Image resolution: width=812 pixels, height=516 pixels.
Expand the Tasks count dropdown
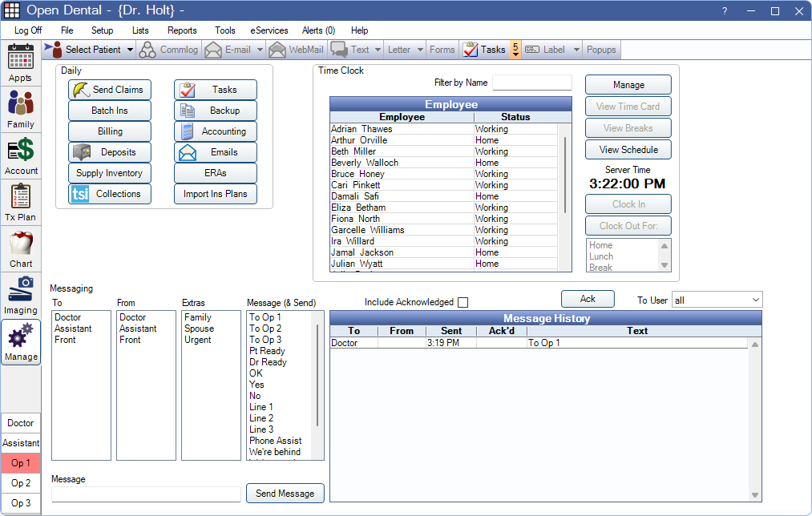point(515,50)
